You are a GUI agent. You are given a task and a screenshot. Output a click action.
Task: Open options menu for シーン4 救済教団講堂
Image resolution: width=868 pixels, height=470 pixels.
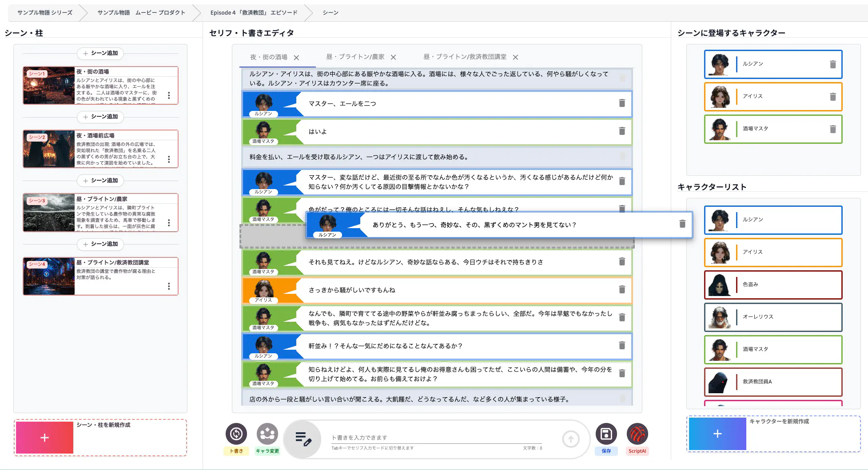click(x=169, y=286)
